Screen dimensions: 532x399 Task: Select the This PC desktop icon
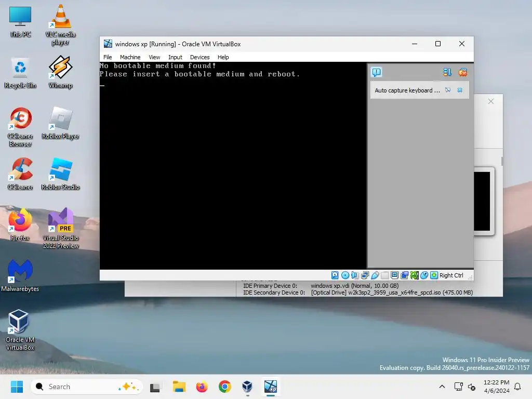click(20, 22)
